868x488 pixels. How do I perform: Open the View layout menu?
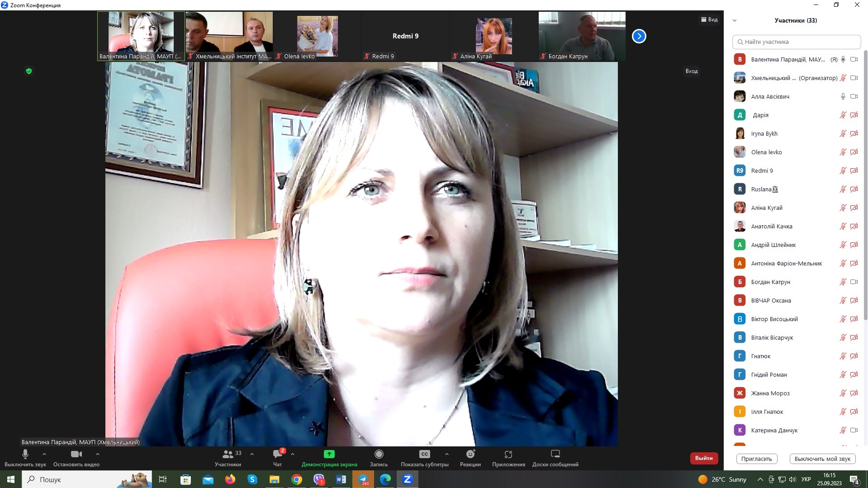pyautogui.click(x=709, y=19)
